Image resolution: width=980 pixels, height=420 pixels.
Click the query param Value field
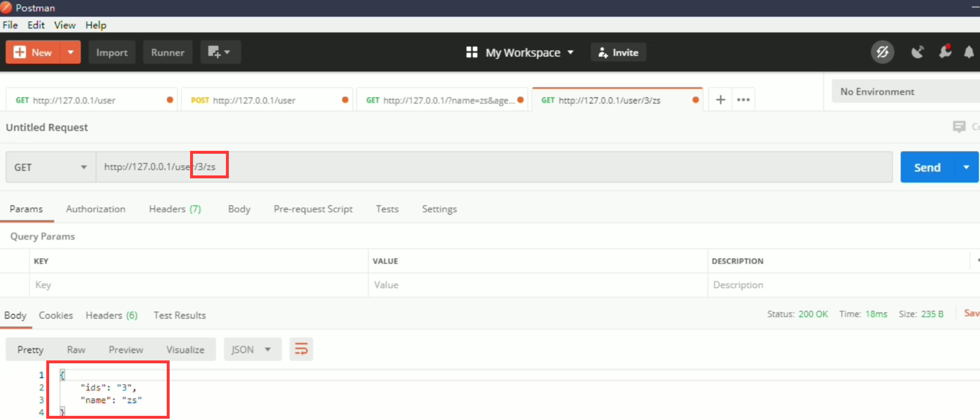[x=538, y=285]
